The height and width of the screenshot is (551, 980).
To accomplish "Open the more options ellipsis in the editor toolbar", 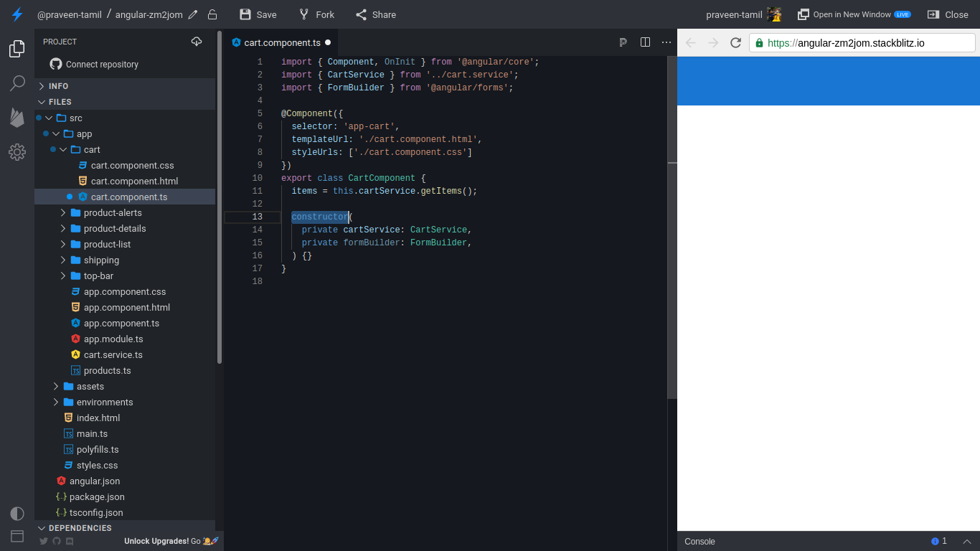I will pos(666,42).
